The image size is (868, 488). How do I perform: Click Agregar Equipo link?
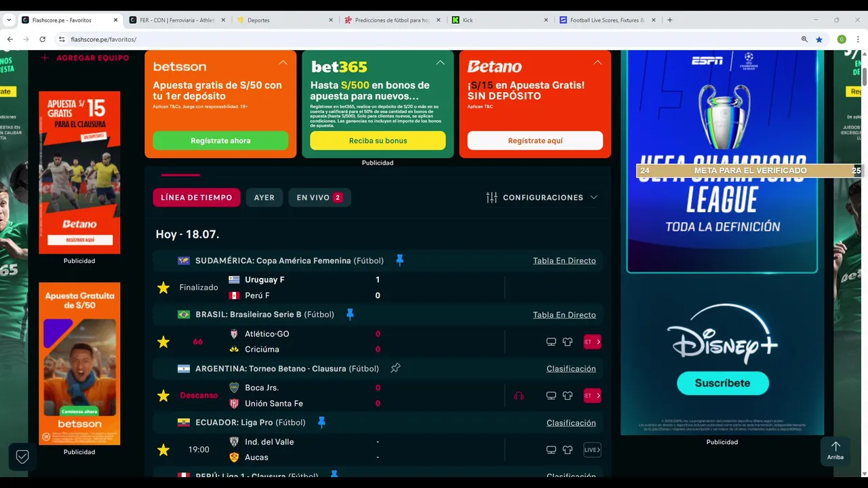(x=85, y=58)
